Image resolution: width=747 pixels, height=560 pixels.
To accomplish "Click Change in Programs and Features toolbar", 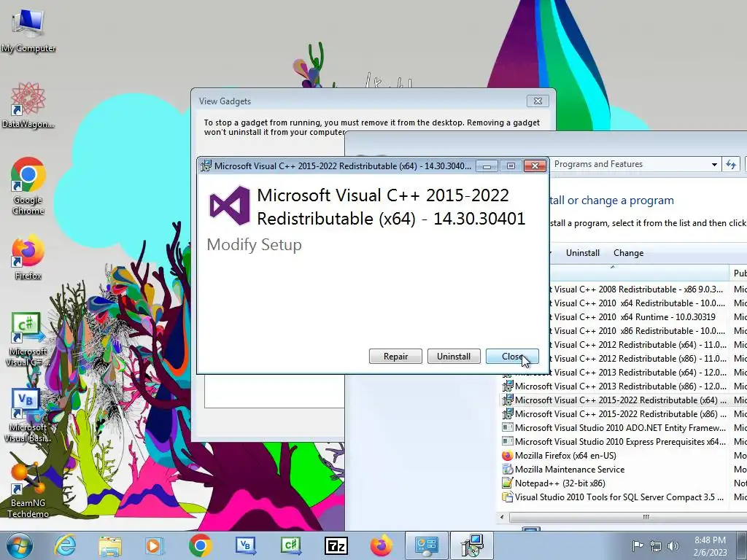I will click(x=628, y=253).
